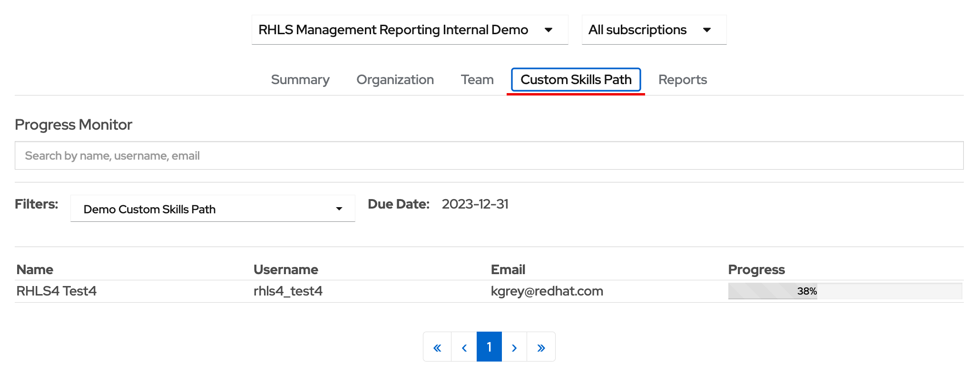Open the Reports tab
The width and height of the screenshot is (980, 372).
[682, 80]
